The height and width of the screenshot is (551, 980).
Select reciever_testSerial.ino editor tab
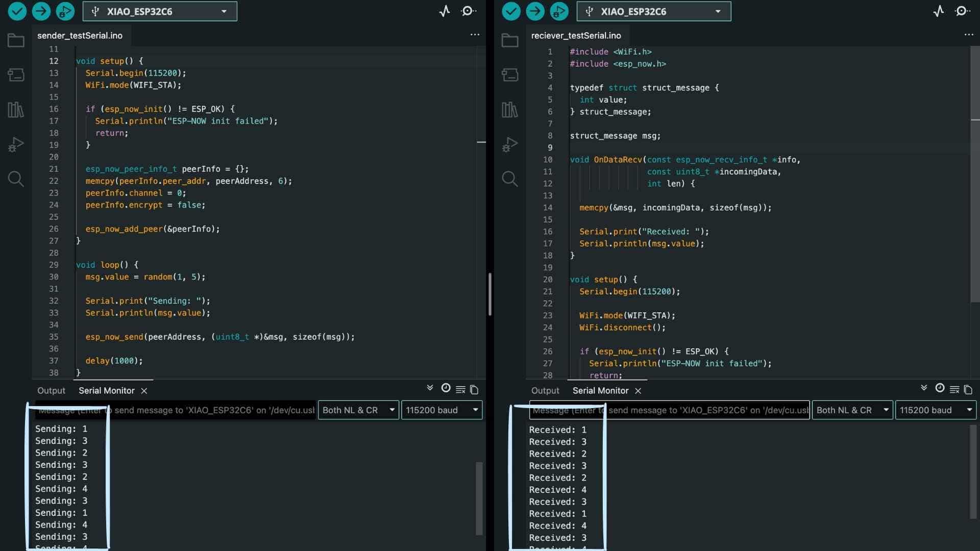[x=576, y=35]
